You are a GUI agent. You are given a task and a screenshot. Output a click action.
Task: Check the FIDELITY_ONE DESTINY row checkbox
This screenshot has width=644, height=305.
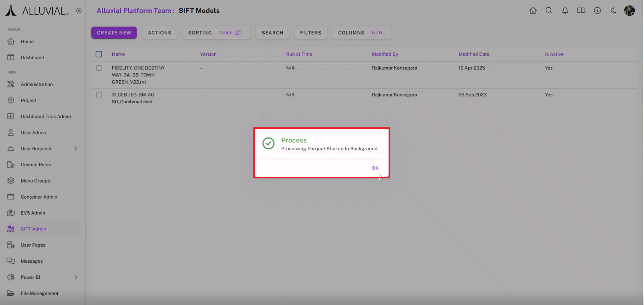[99, 68]
